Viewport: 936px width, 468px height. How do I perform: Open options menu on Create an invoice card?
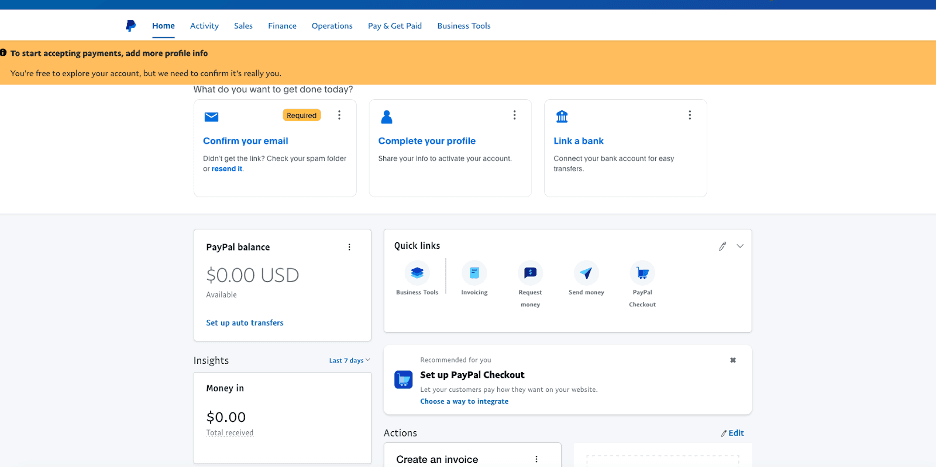pyautogui.click(x=536, y=459)
